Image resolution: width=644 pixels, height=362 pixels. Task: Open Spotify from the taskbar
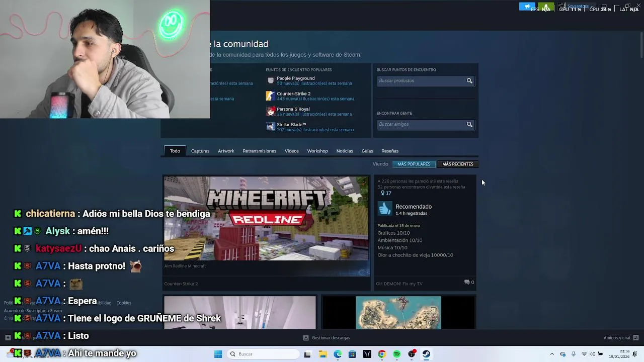pyautogui.click(x=397, y=354)
